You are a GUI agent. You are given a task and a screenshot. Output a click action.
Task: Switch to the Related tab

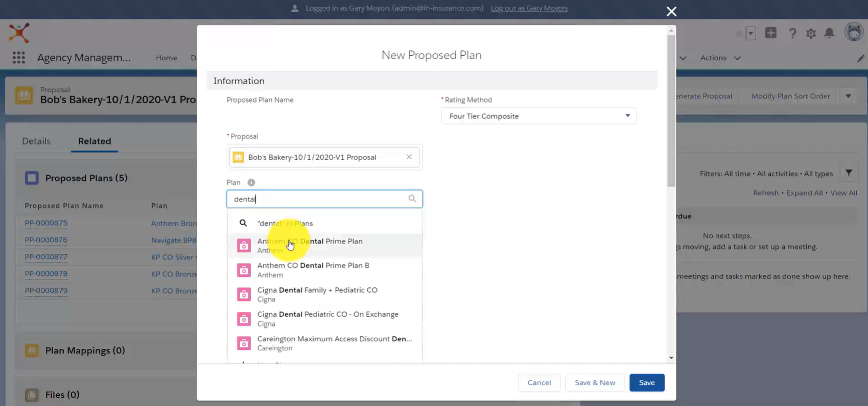pos(95,141)
